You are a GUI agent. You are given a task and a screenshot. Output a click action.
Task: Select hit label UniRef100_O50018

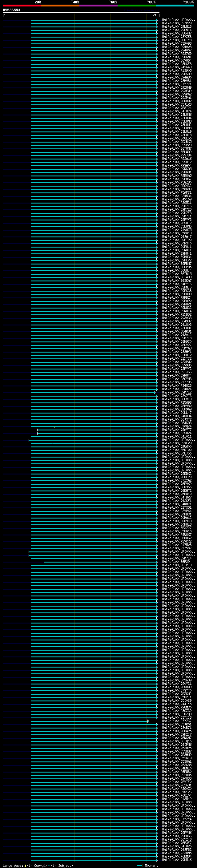point(177,233)
